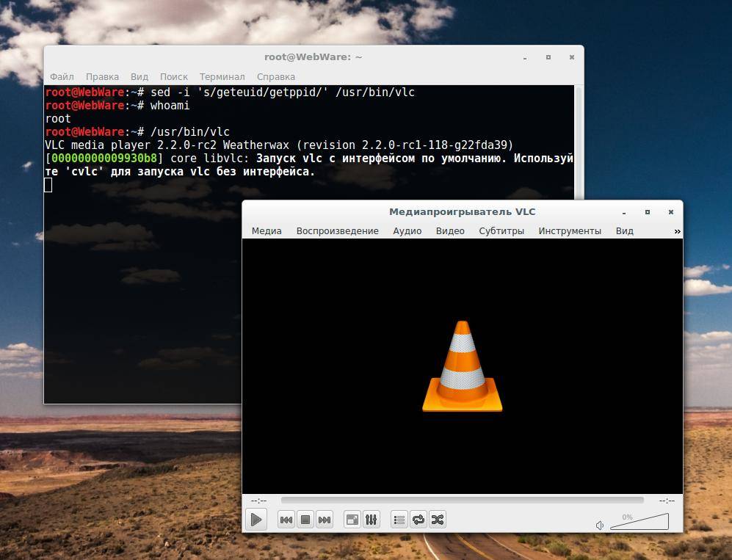Open the Воспроизведение menu
Image resolution: width=732 pixels, height=560 pixels.
click(338, 231)
